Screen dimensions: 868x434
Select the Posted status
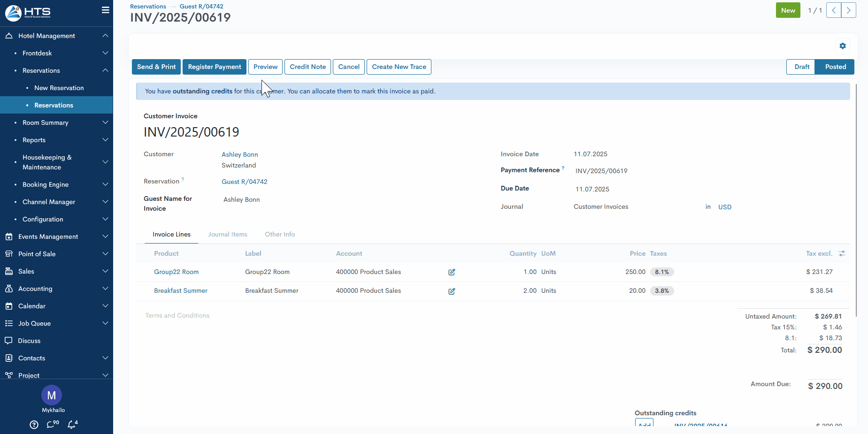[x=835, y=67]
